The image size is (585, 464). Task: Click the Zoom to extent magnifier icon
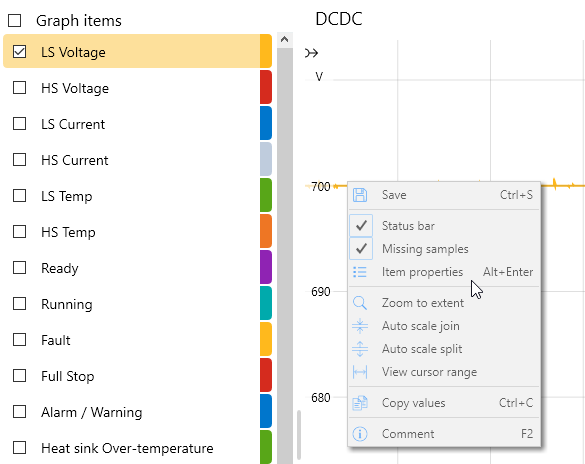tap(360, 303)
